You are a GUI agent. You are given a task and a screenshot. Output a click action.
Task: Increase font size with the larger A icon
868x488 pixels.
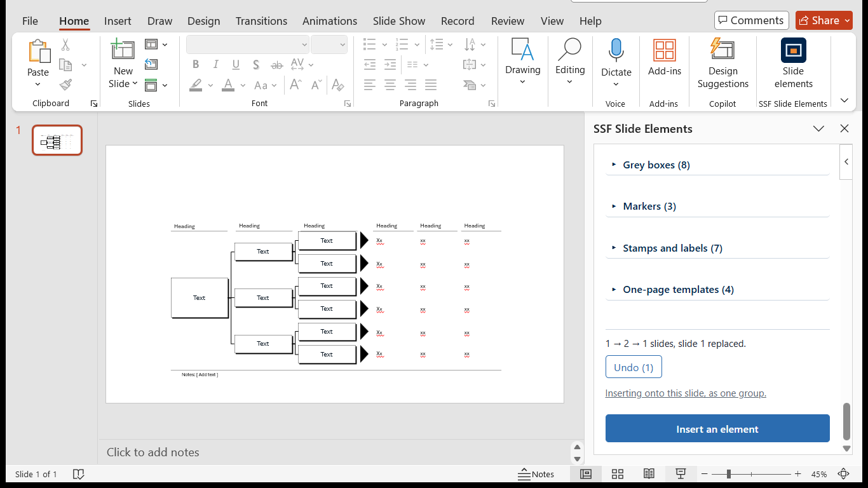coord(295,85)
